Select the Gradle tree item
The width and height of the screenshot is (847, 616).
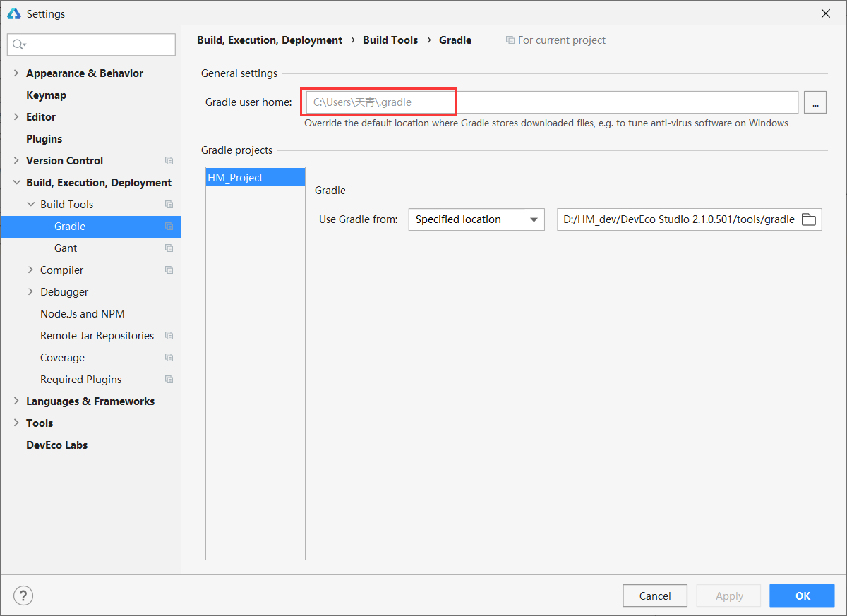point(91,227)
